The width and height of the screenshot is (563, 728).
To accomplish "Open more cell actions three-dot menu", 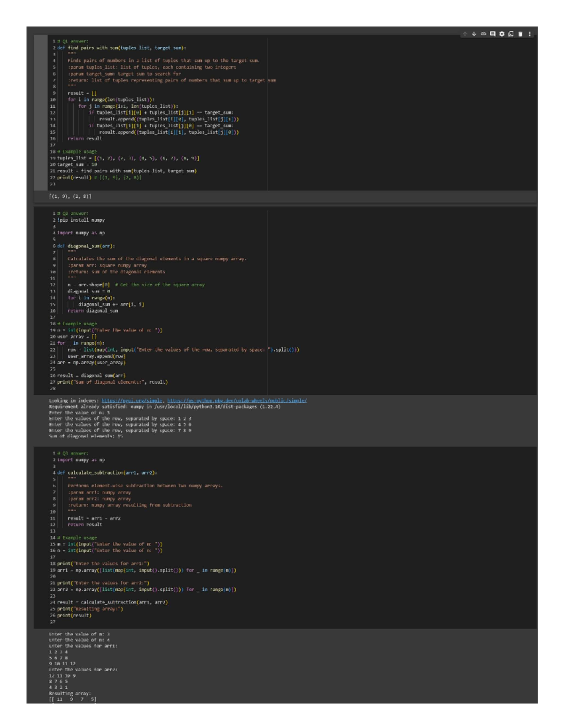I will (530, 34).
